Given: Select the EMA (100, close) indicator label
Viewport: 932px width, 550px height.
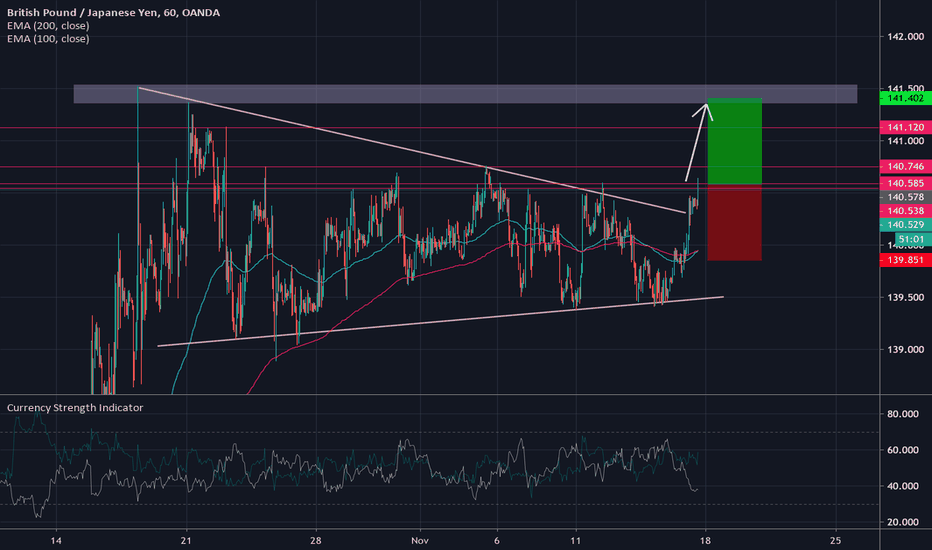Looking at the screenshot, I should (48, 39).
